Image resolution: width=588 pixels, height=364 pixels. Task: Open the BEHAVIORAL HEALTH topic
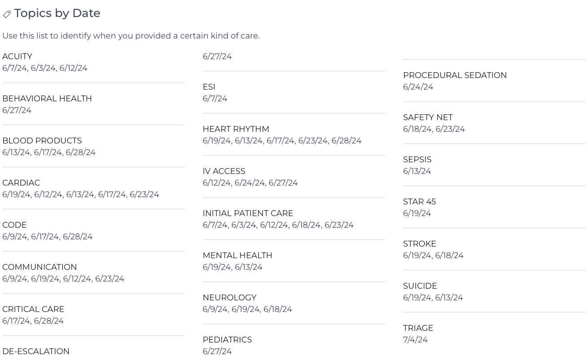(47, 99)
